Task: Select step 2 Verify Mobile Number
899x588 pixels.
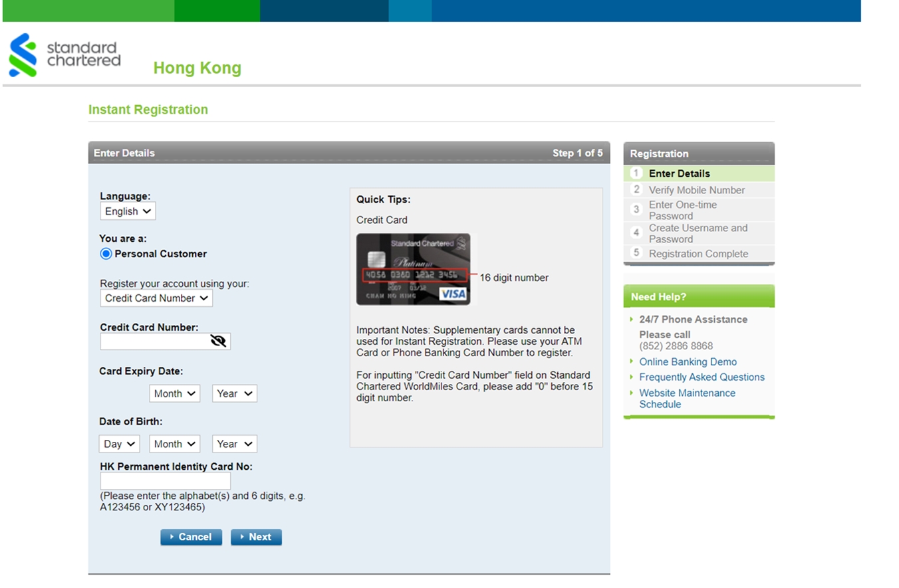Action: [696, 190]
